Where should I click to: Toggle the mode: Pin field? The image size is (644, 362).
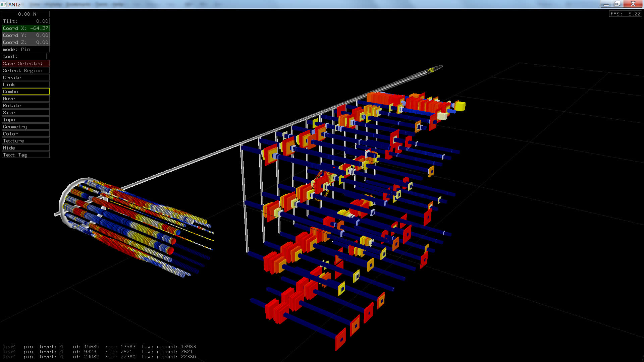click(25, 49)
